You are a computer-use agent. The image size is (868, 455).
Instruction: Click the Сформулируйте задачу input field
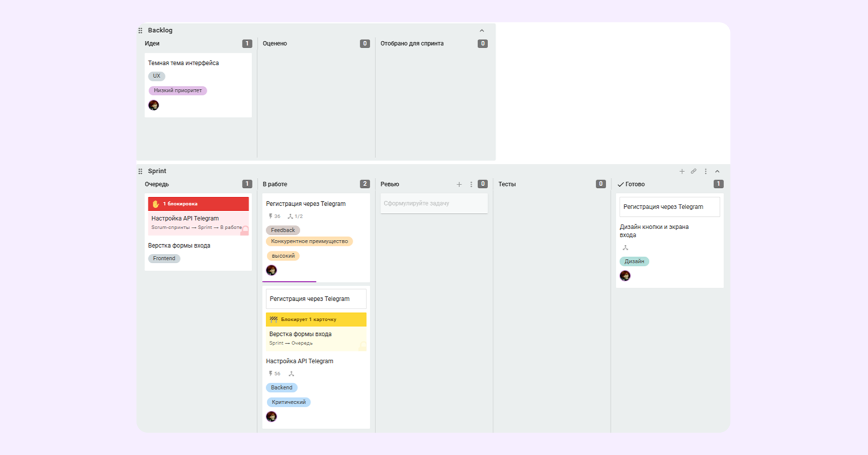pyautogui.click(x=433, y=203)
